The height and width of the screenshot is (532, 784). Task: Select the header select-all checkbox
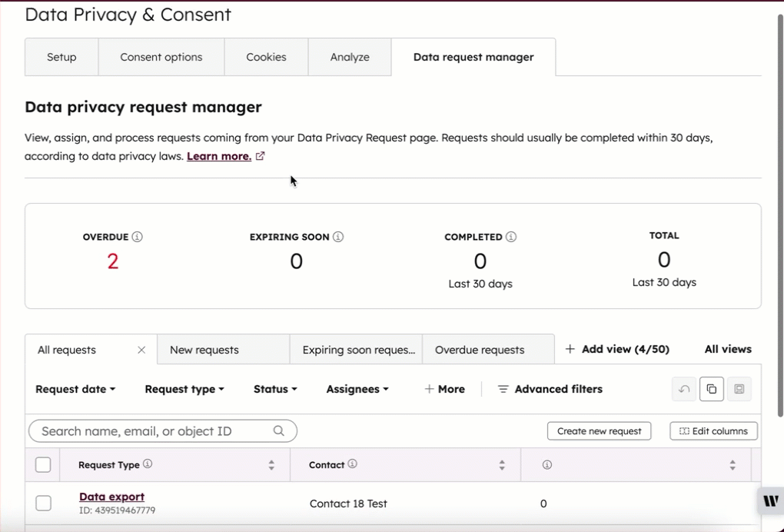point(43,464)
